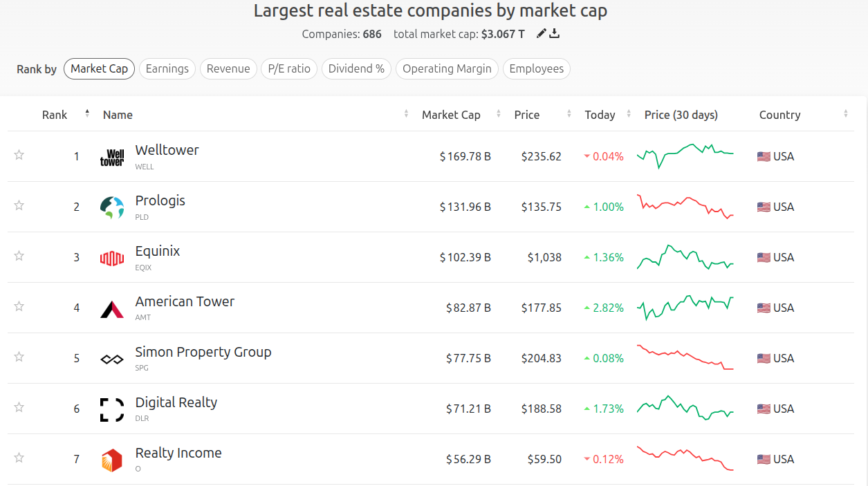This screenshot has width=868, height=486.
Task: Open Simon Property Group's 30-day price chart
Action: click(685, 358)
